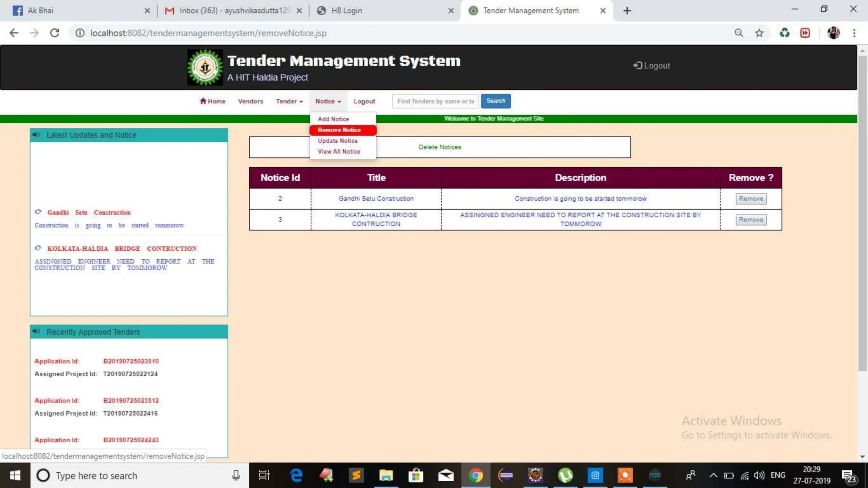This screenshot has height=488, width=868.
Task: Click the browser zoom magnifier icon
Action: [739, 33]
